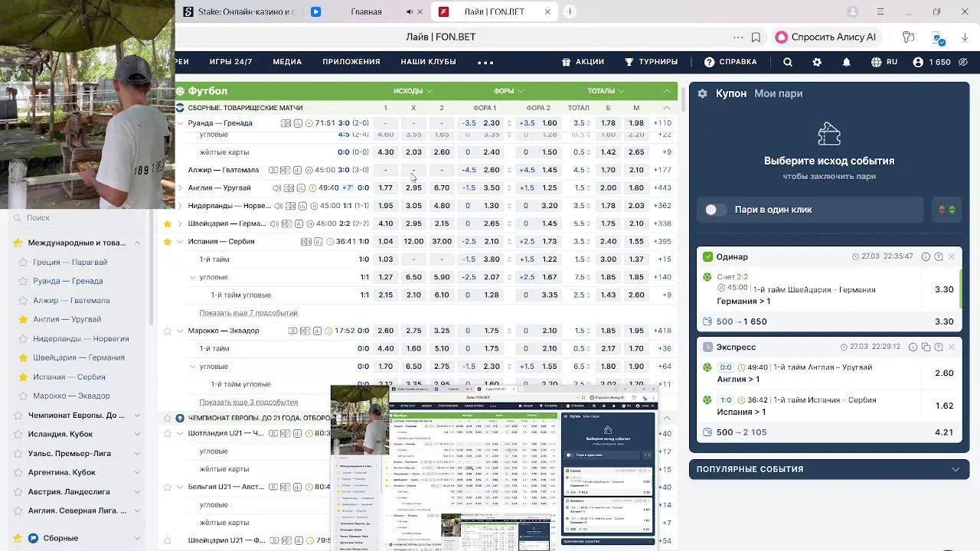Open coupon settings gear icon
Screen dimensions: 980x551
click(703, 93)
